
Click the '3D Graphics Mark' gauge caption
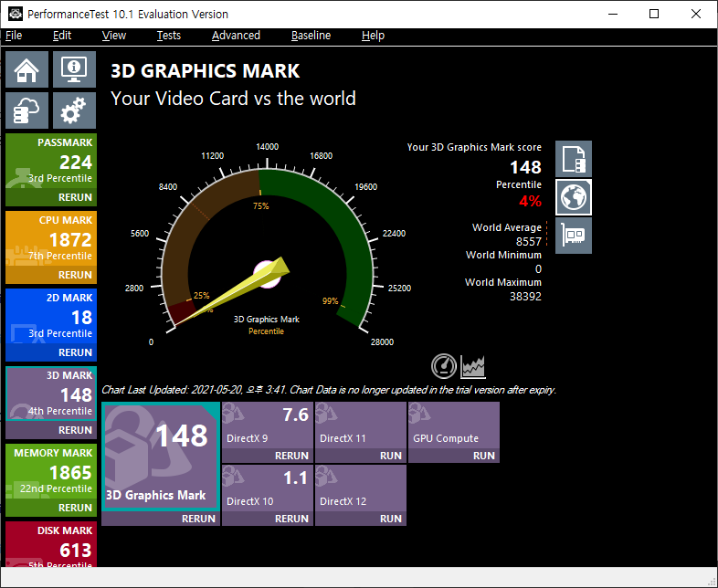(x=267, y=320)
